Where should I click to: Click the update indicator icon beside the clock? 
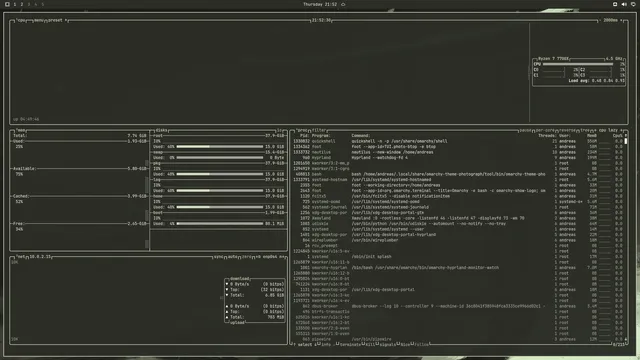pos(343,4)
